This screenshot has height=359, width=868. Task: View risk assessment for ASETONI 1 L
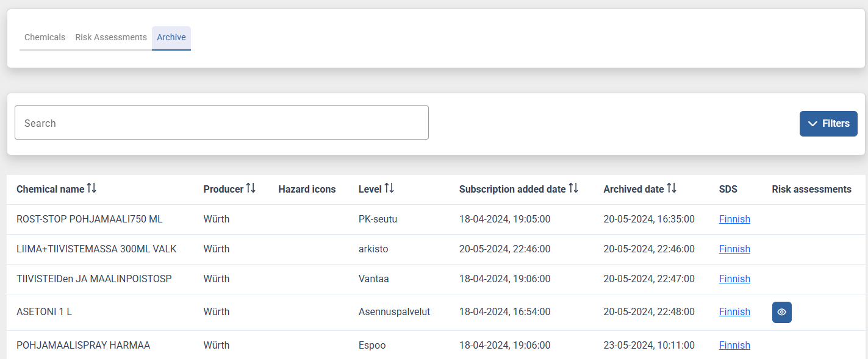(x=781, y=312)
